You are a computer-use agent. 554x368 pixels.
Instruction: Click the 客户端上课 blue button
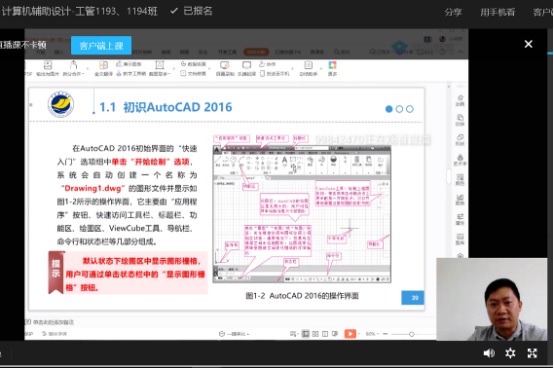101,46
